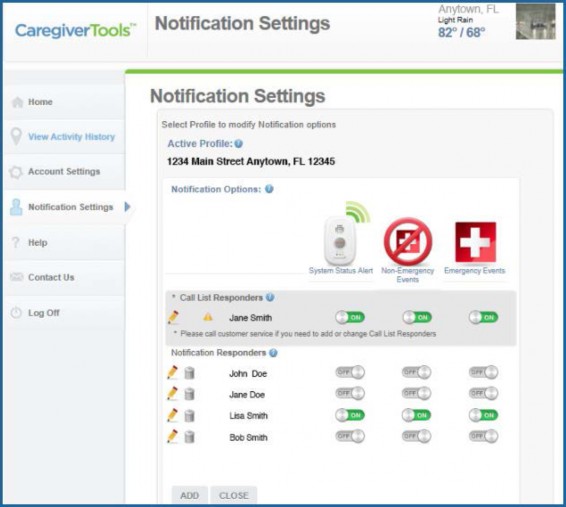Click the CLOSE button
Viewport: 566px width, 507px height.
[234, 495]
